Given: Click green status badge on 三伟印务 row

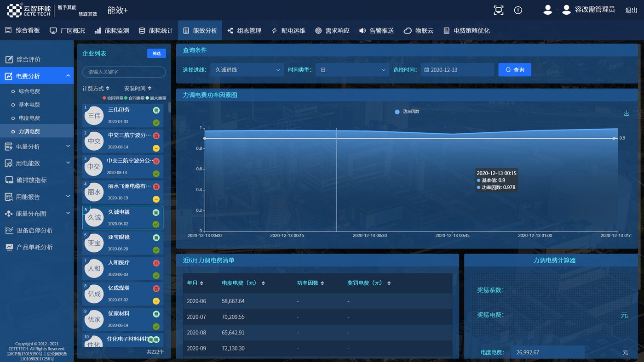Looking at the screenshot, I should [x=156, y=123].
